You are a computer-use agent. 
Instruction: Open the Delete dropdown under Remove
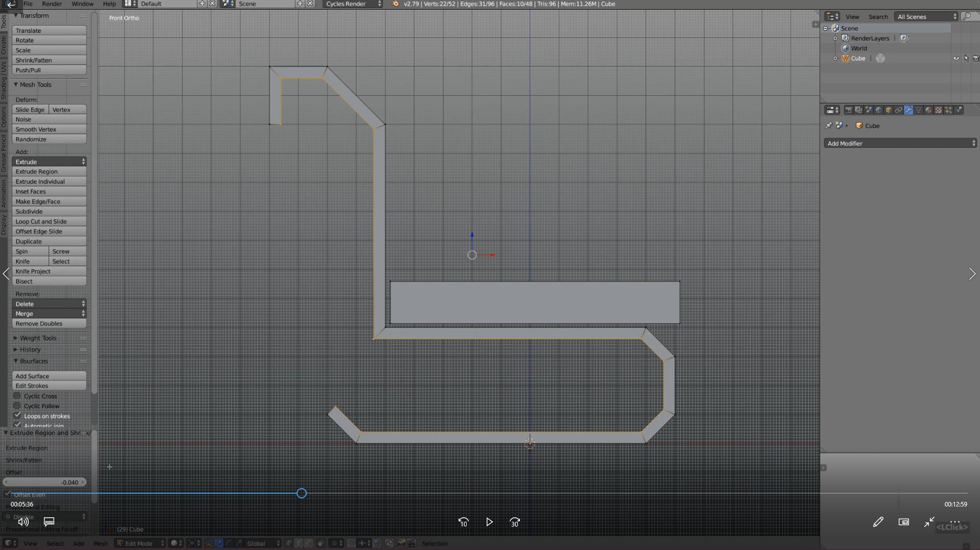pyautogui.click(x=49, y=304)
